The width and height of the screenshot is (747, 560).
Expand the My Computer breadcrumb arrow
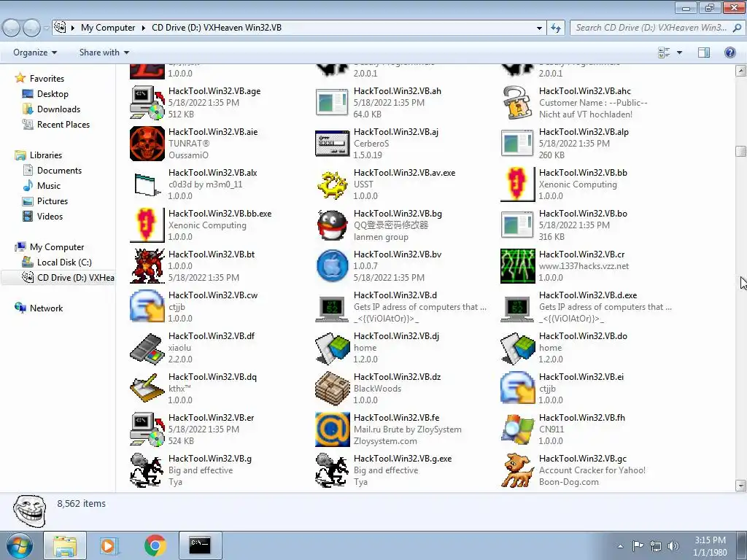coord(143,28)
